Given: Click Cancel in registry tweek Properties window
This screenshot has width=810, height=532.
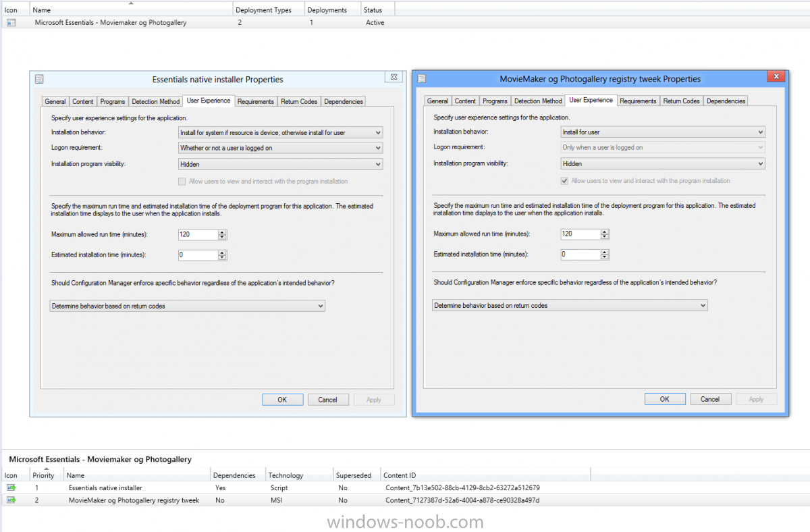Looking at the screenshot, I should [x=710, y=399].
